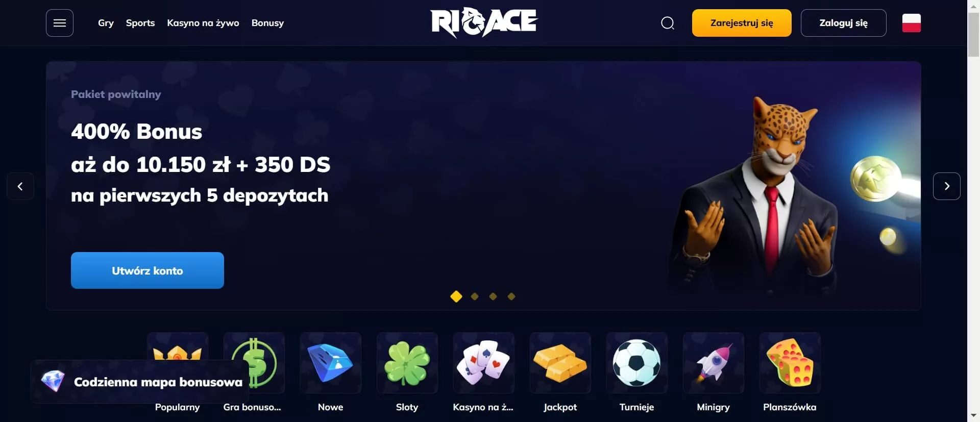
Task: Open the Polish flag language selector
Action: (911, 23)
